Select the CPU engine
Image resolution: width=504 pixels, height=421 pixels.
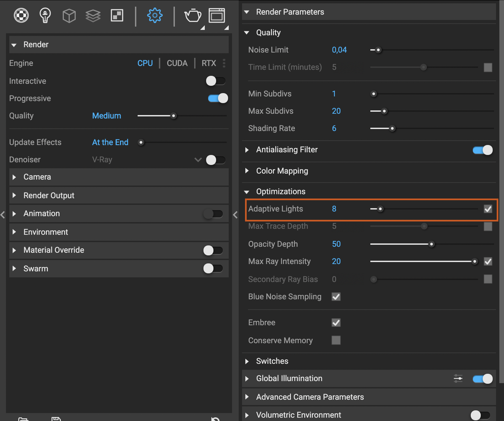pos(145,63)
